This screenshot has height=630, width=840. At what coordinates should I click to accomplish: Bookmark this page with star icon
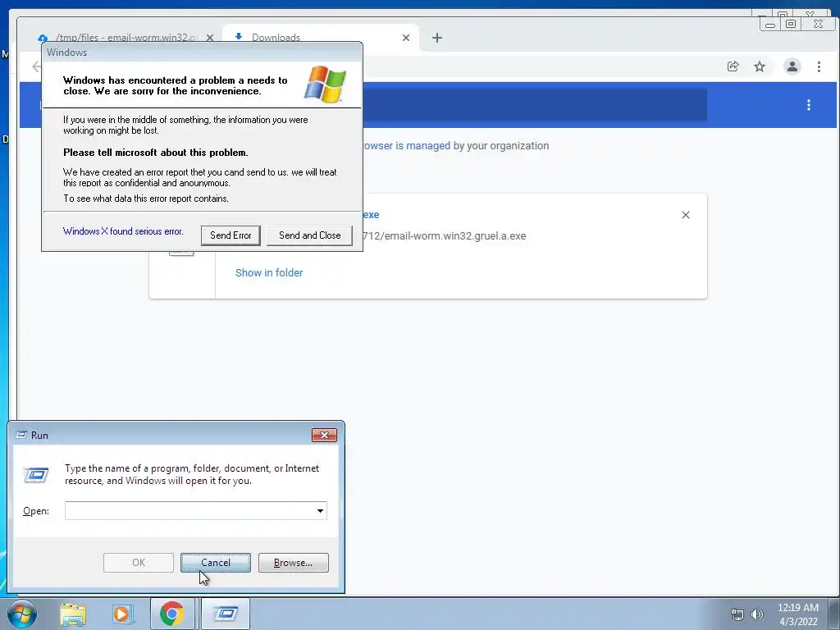(760, 66)
